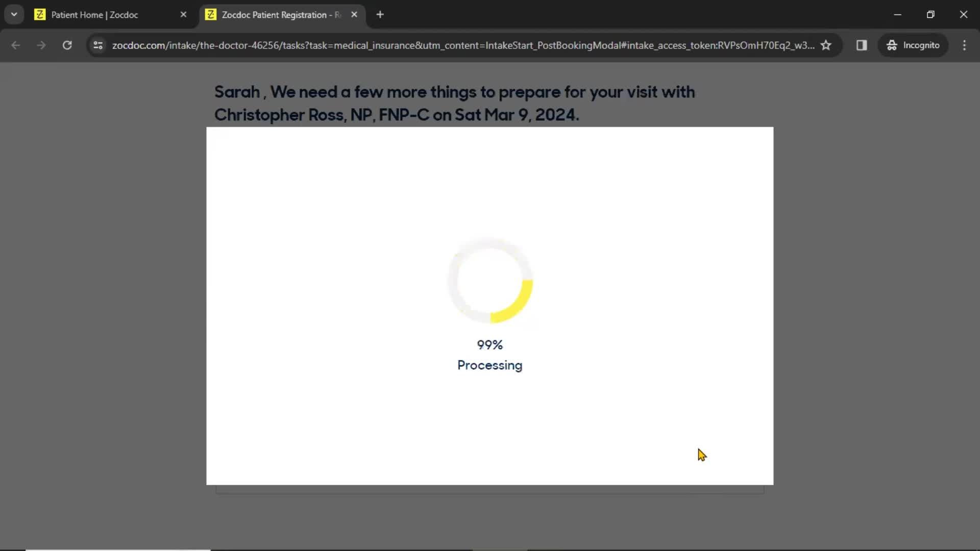Viewport: 980px width, 551px height.
Task: Click the refresh page icon
Action: (x=67, y=45)
